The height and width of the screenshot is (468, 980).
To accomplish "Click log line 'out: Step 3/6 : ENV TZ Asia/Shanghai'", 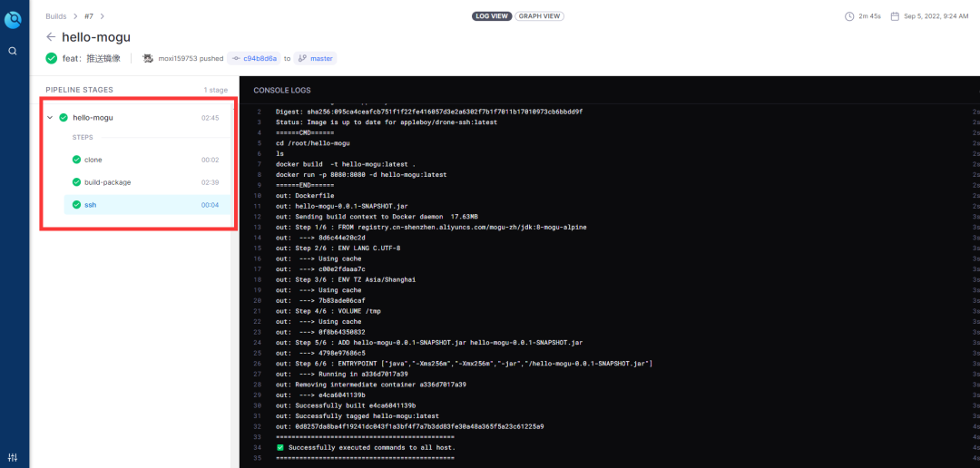I will pyautogui.click(x=346, y=280).
